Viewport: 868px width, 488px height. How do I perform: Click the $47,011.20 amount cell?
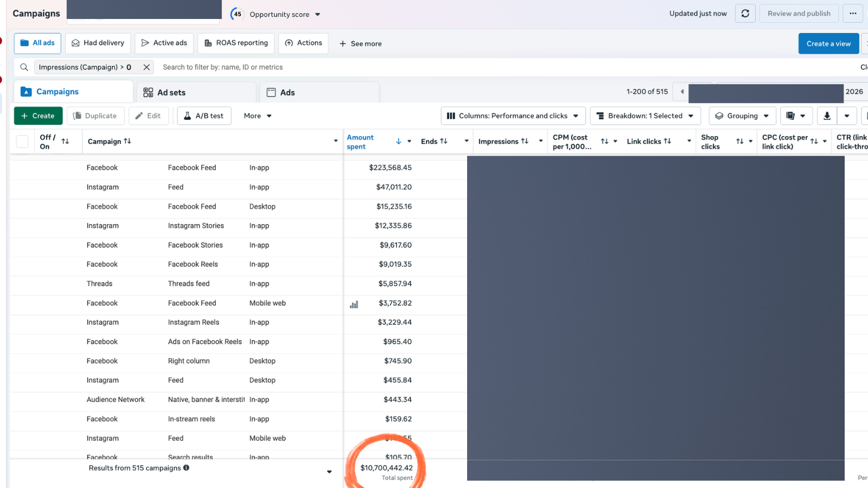(394, 188)
